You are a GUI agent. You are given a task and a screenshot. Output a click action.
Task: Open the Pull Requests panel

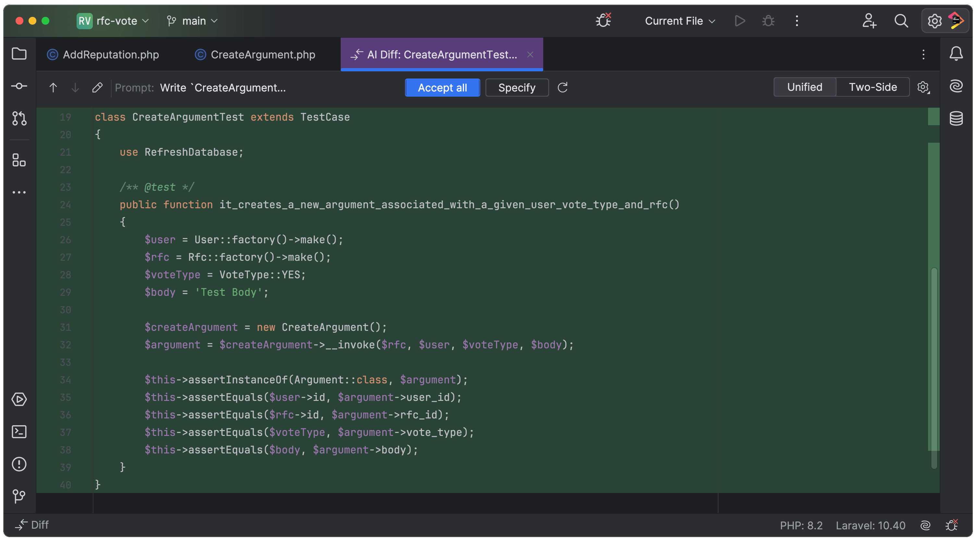coord(19,119)
